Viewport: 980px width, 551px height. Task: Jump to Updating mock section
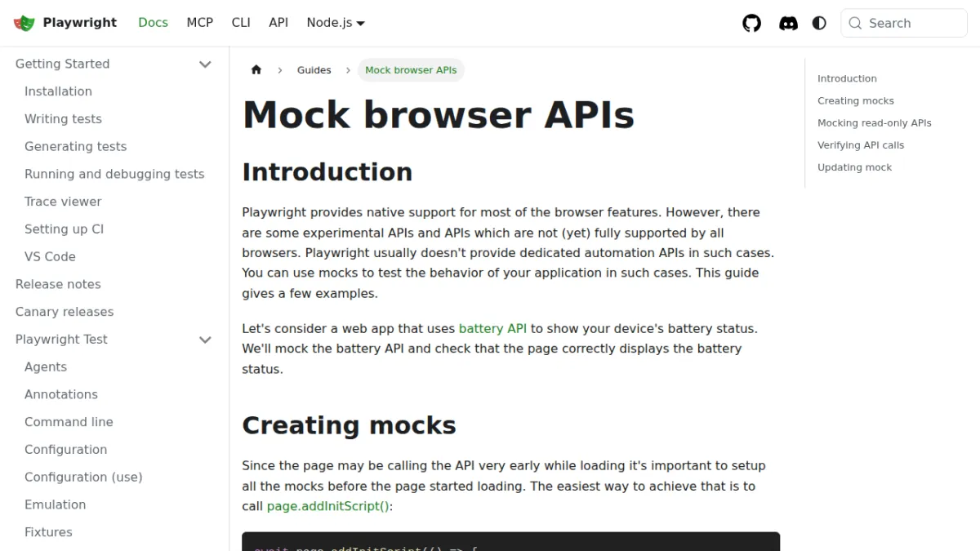pyautogui.click(x=854, y=167)
